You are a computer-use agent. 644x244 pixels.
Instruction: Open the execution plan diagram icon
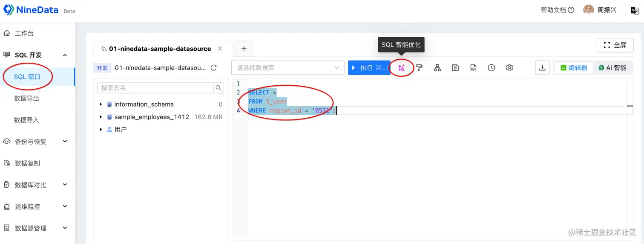pyautogui.click(x=437, y=68)
